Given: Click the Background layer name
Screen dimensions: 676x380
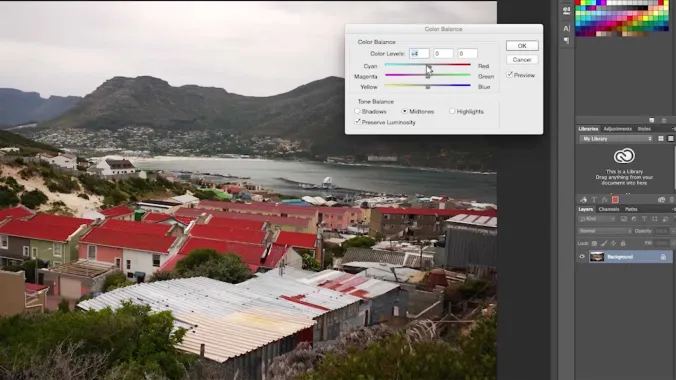Looking at the screenshot, I should click(x=620, y=257).
